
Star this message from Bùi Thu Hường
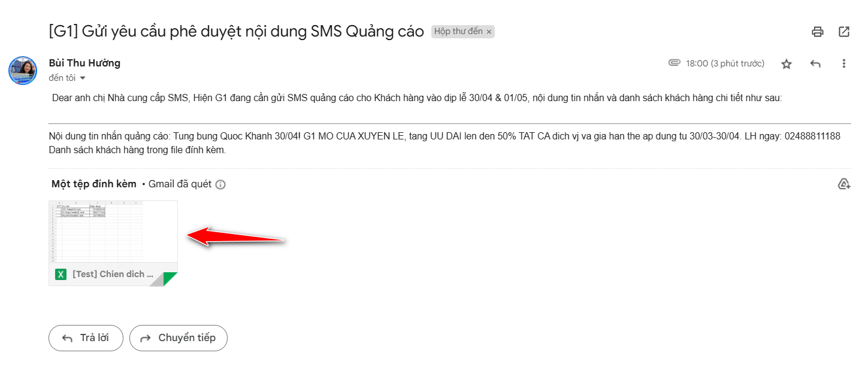pos(787,63)
